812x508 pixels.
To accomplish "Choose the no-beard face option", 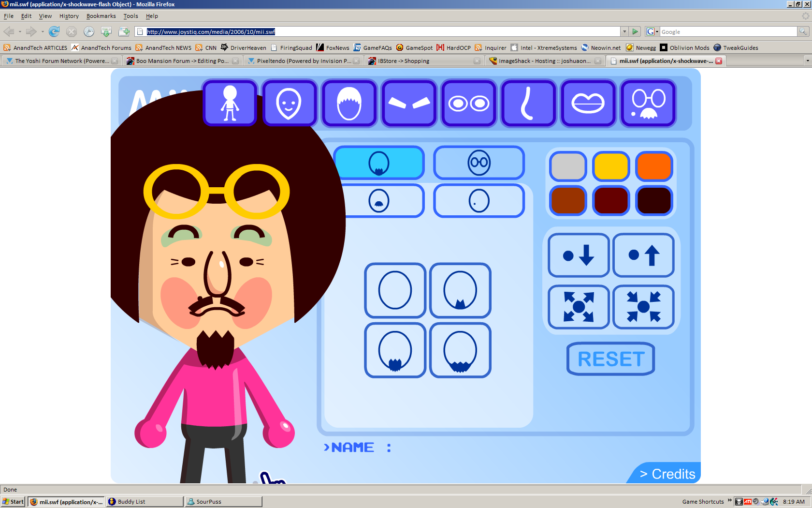I will point(395,290).
